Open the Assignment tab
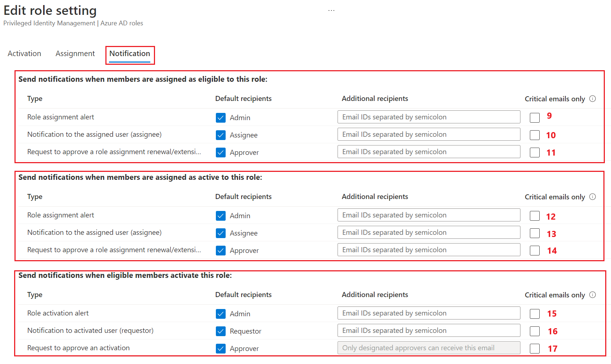611x364 pixels. point(75,54)
